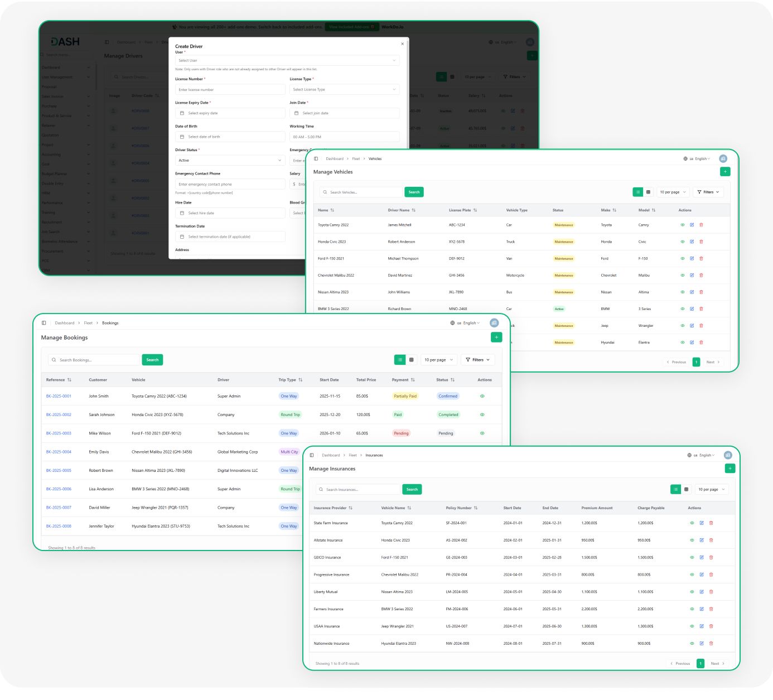Expand the Filters dropdown in Manage Bookings
Image resolution: width=773 pixels, height=700 pixels.
tap(478, 360)
